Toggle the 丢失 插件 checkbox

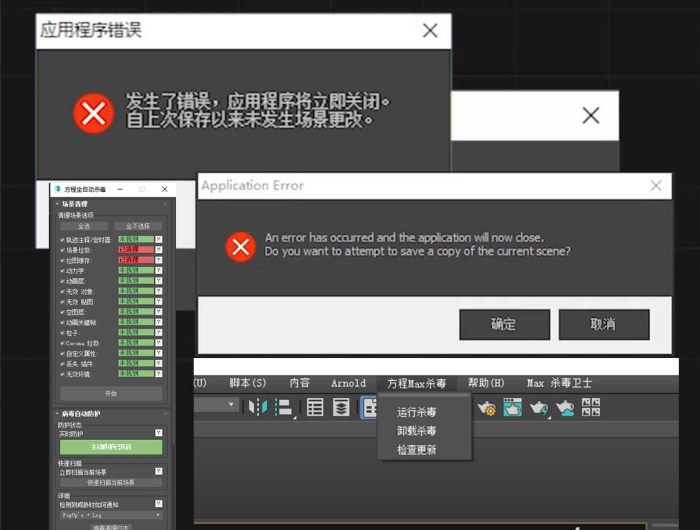[x=62, y=363]
